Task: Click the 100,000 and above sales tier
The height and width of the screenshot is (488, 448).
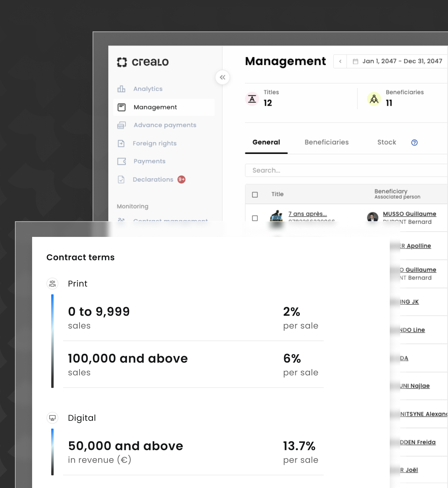Action: [x=128, y=364]
